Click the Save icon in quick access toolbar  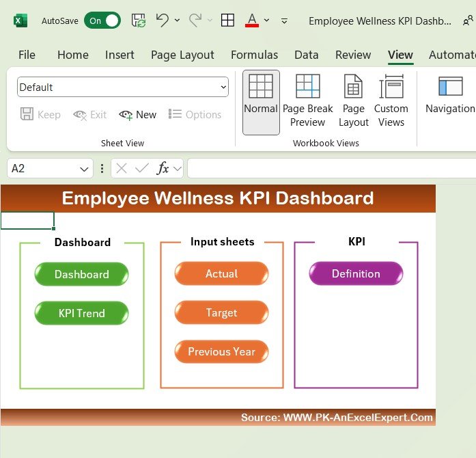(x=139, y=21)
